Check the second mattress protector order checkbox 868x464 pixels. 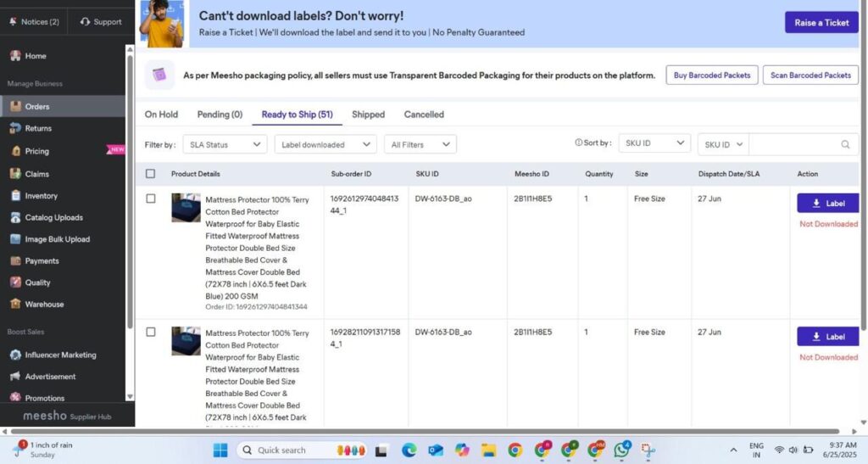[x=151, y=333]
